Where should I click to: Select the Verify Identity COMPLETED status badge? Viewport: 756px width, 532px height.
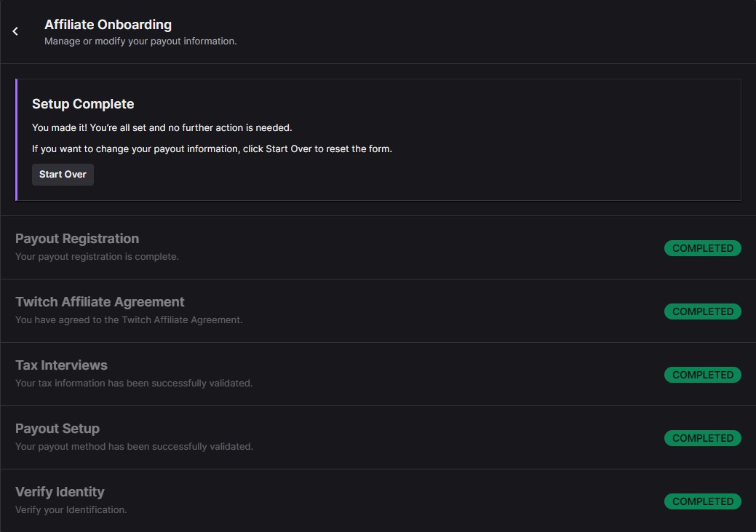(702, 501)
